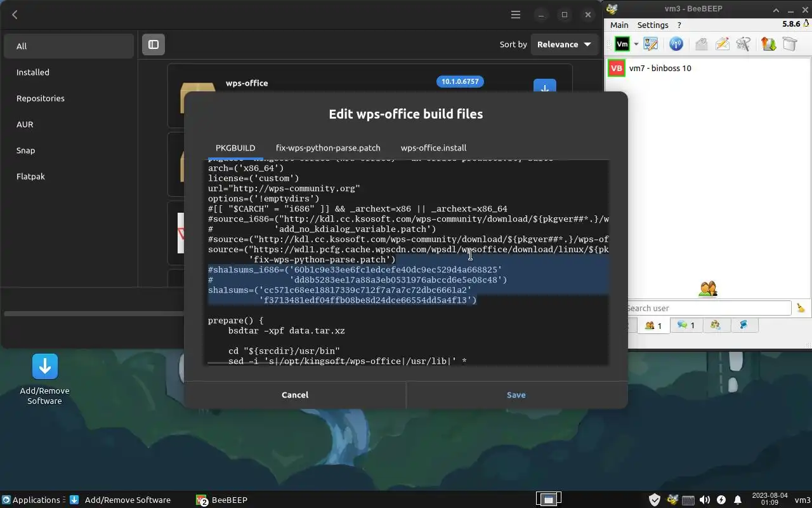Click the shield security tray icon
Image resolution: width=812 pixels, height=508 pixels.
click(x=655, y=500)
